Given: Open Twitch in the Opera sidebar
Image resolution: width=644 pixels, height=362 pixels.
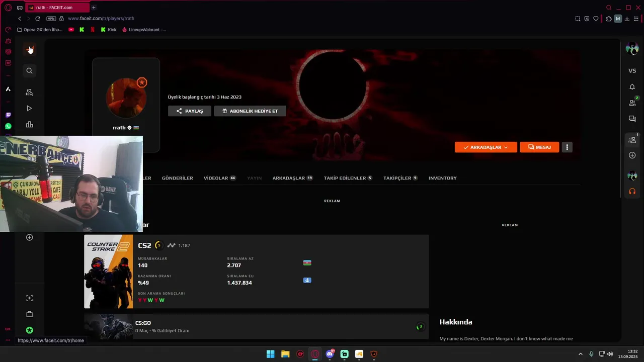Looking at the screenshot, I should coord(8,115).
